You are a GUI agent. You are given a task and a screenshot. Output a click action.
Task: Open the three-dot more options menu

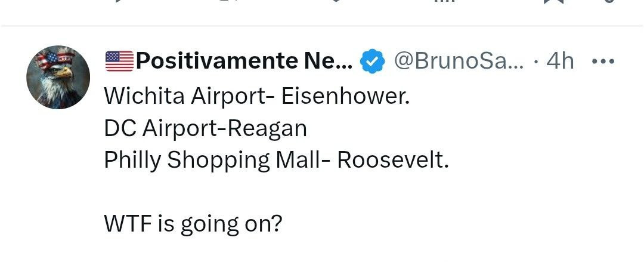(602, 61)
